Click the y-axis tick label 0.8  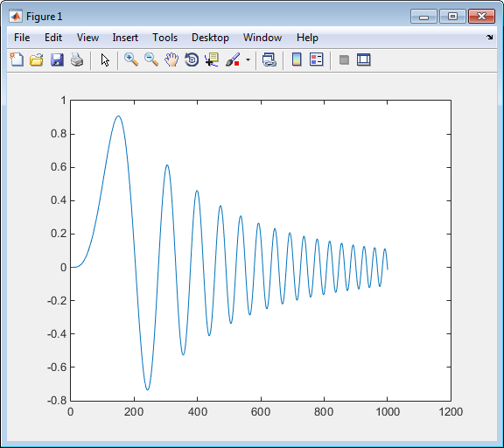pyautogui.click(x=59, y=133)
